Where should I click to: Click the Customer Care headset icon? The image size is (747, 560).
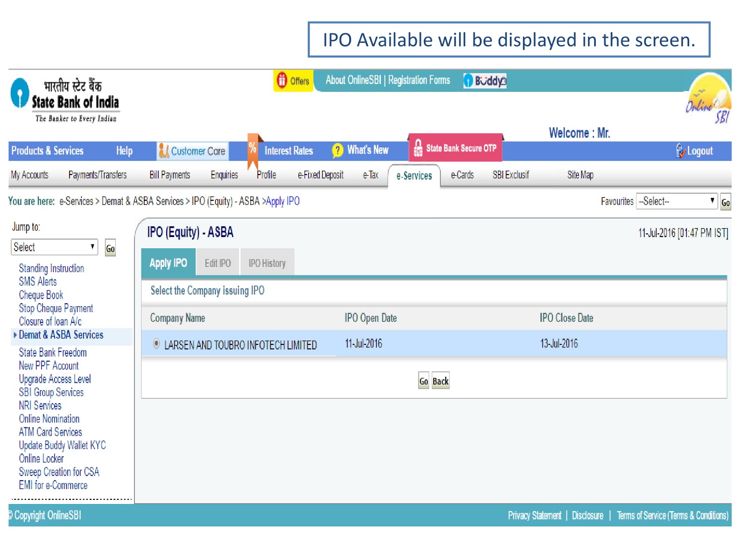164,151
